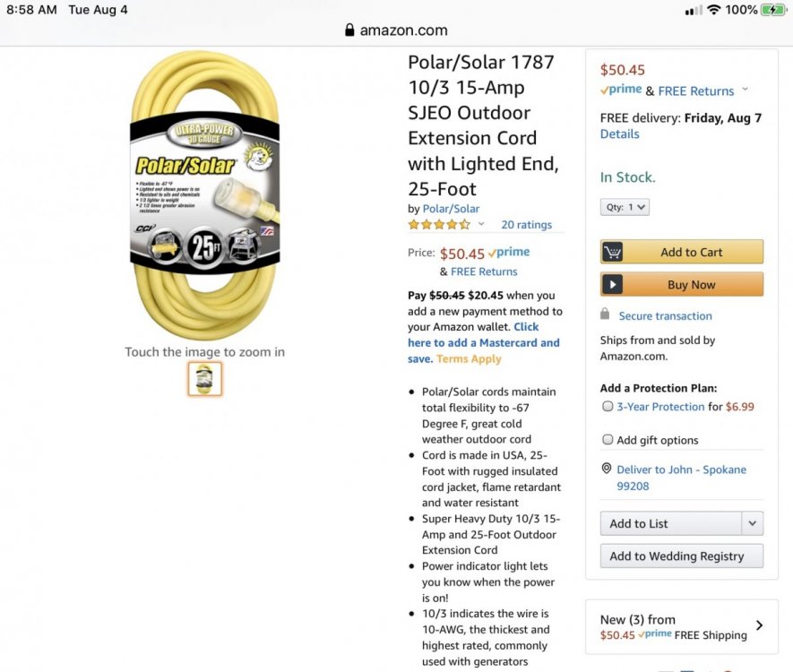Enable the Add gift options checkbox
Image resolution: width=793 pixels, height=672 pixels.
pyautogui.click(x=608, y=439)
